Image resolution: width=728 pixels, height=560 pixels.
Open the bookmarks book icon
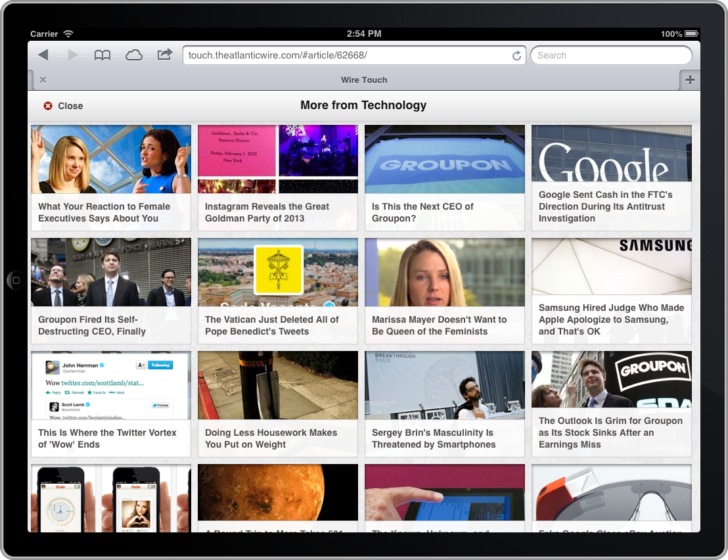pos(102,55)
